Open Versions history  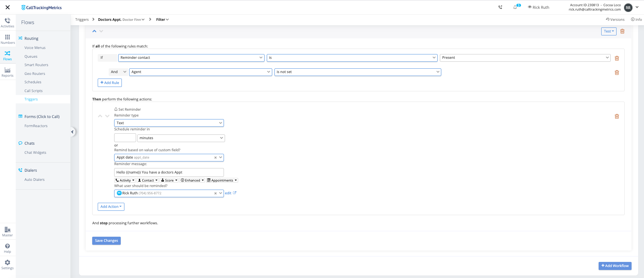pyautogui.click(x=615, y=19)
